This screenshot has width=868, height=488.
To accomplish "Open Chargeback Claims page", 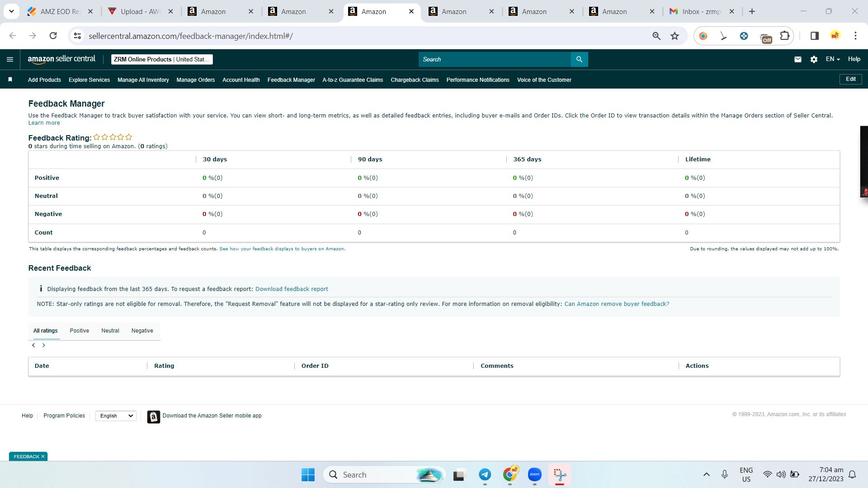I will pos(415,80).
